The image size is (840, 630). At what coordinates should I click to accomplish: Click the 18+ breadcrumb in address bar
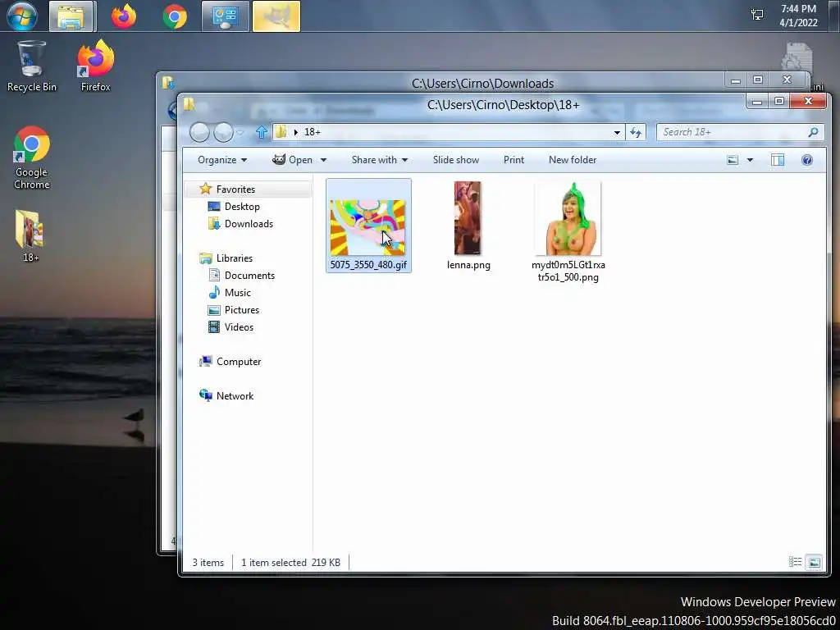[x=313, y=132]
